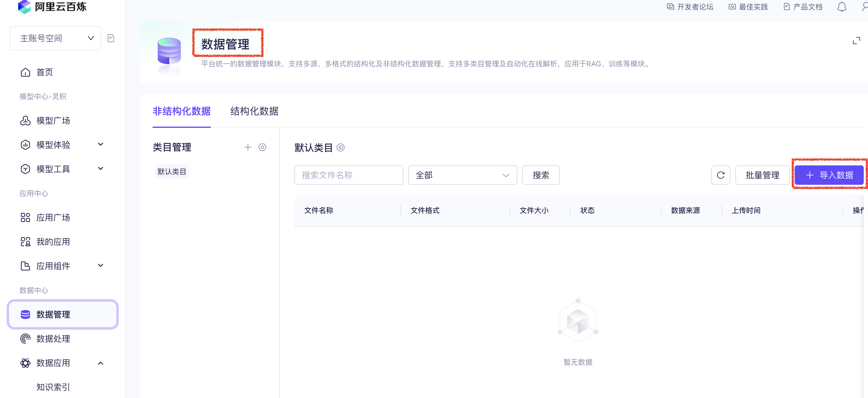Click the 批量管理 button
This screenshot has width=868, height=398.
click(x=762, y=175)
